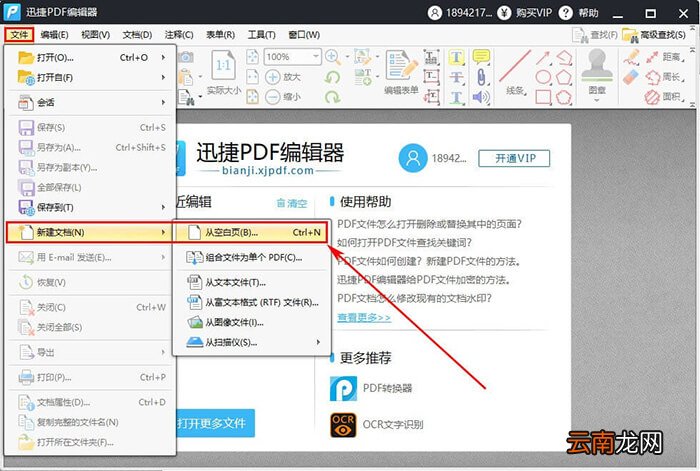Image resolution: width=700 pixels, height=471 pixels.
Task: Choose 从图像文件(I)... menu entry
Action: click(x=253, y=322)
